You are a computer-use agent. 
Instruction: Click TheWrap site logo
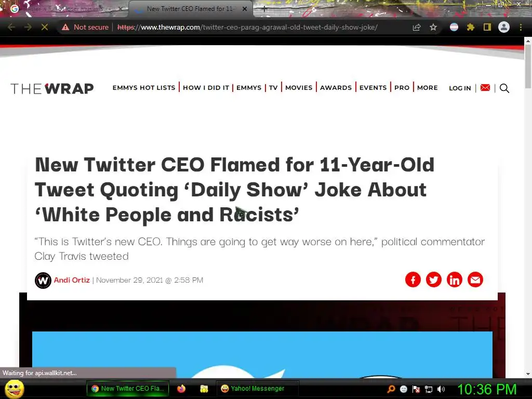pos(52,88)
